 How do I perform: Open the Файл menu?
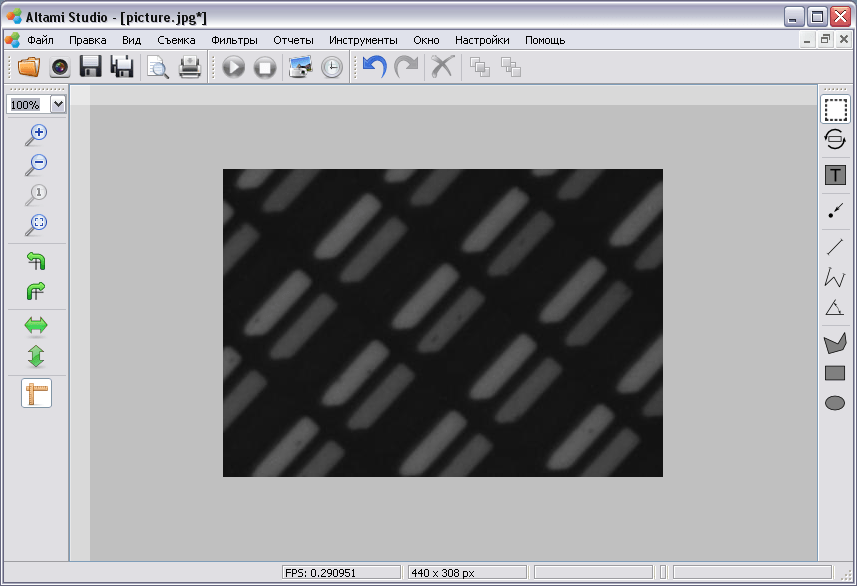coord(40,40)
